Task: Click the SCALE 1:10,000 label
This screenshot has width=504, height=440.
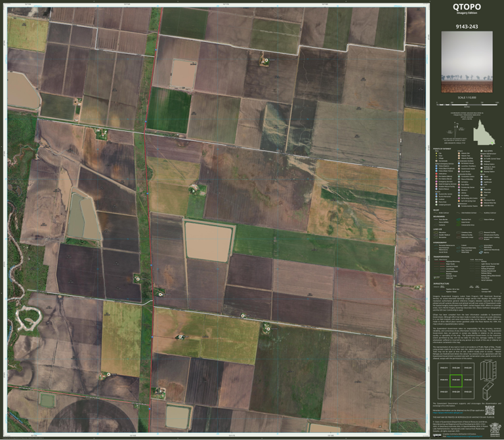Action: click(x=467, y=97)
